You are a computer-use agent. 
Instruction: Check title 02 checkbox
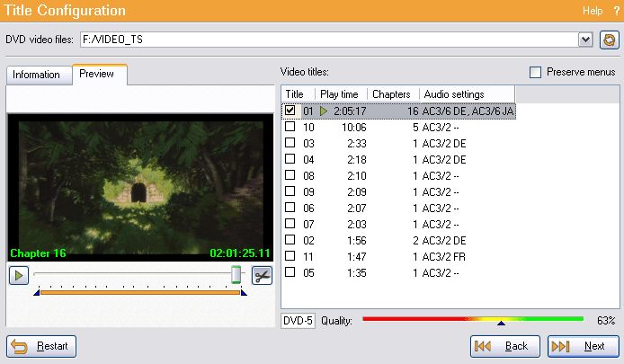pyautogui.click(x=290, y=239)
